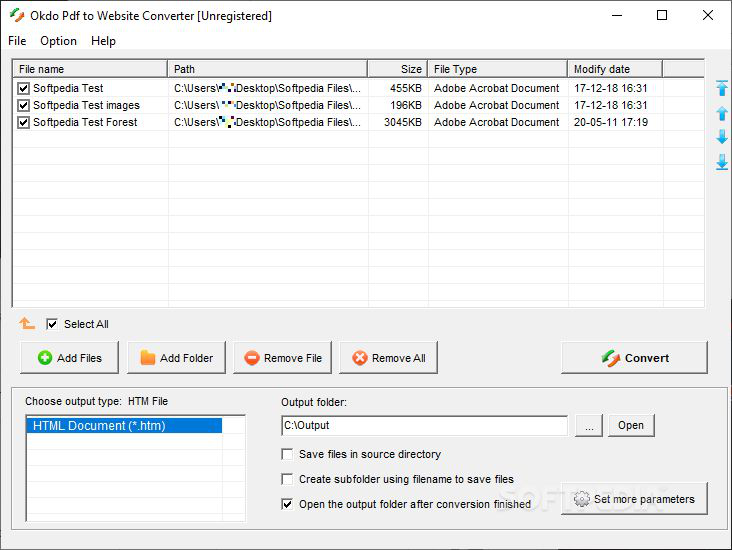Sort list by Path column header
The width and height of the screenshot is (732, 550).
point(267,69)
